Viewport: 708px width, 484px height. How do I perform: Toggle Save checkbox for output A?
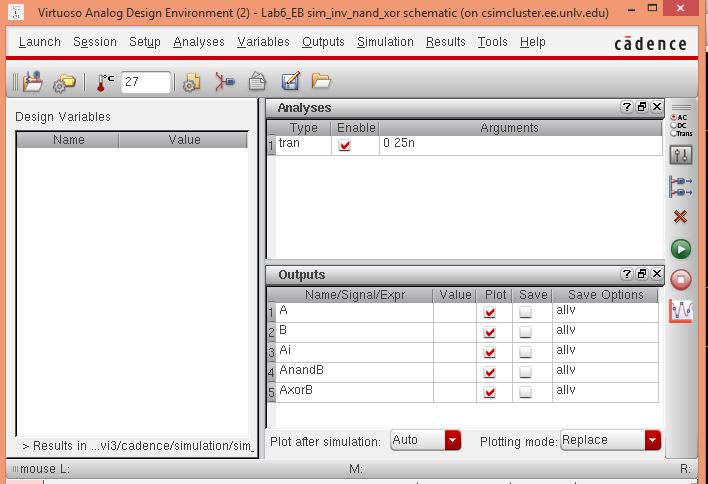(525, 312)
